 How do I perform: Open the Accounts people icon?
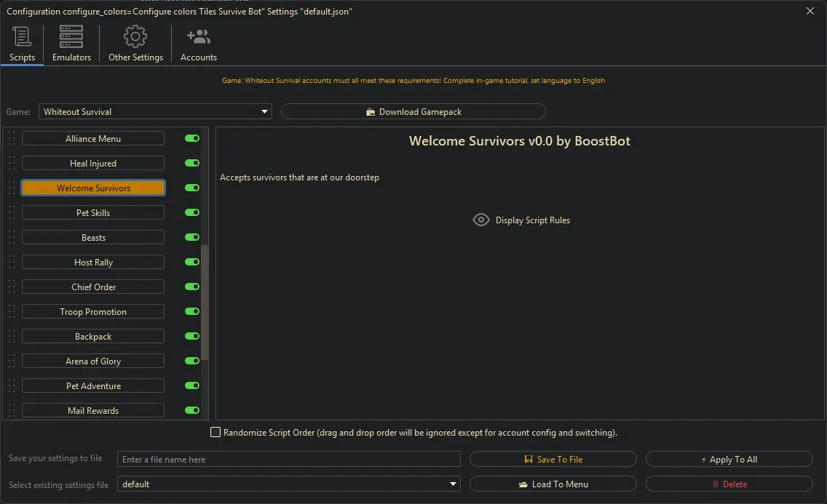[x=198, y=36]
